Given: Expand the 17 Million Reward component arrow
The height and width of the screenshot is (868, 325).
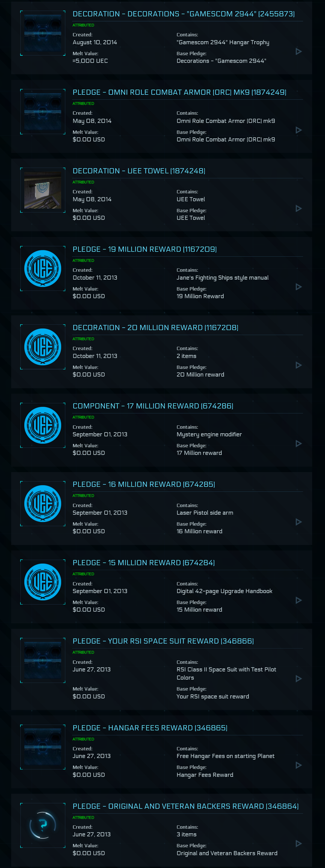Looking at the screenshot, I should 298,444.
